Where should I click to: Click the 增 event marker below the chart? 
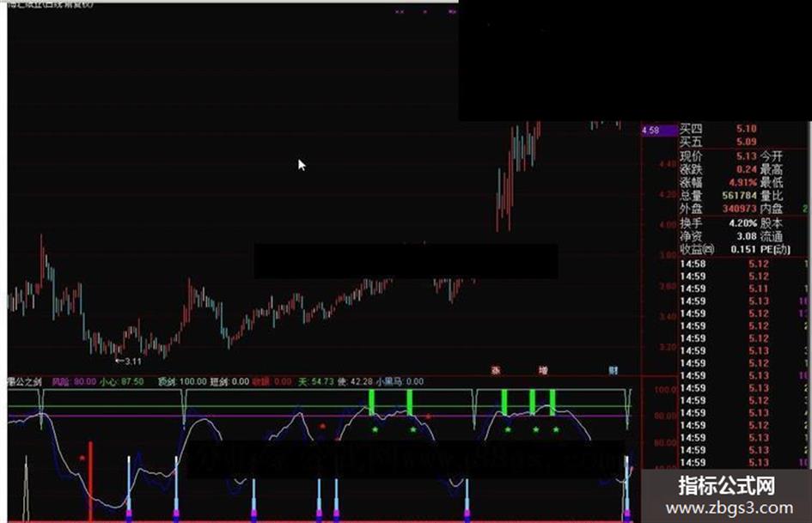pyautogui.click(x=543, y=370)
